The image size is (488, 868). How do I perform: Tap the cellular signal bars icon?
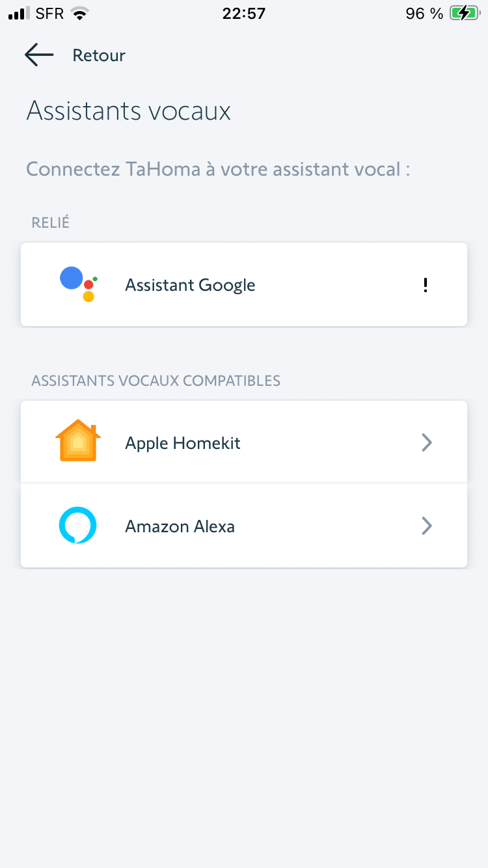point(20,14)
